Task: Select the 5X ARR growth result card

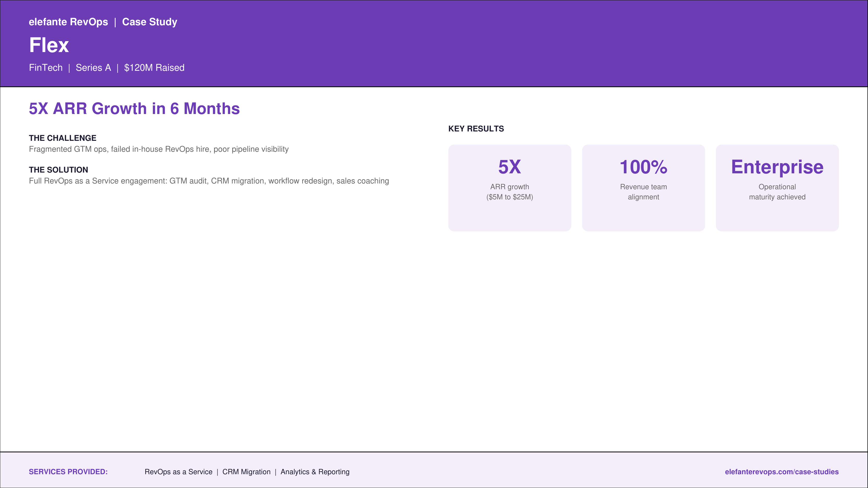Action: click(x=510, y=188)
